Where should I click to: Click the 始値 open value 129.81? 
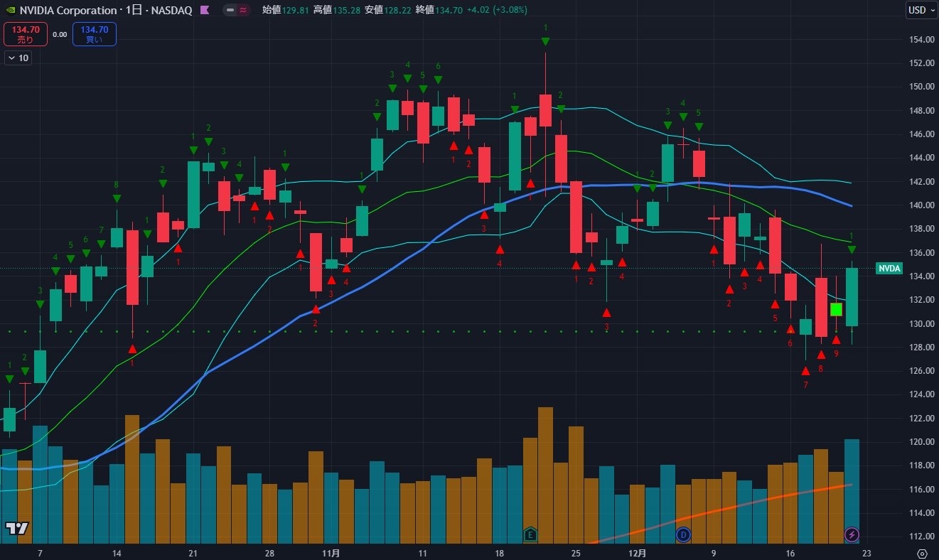[x=294, y=10]
